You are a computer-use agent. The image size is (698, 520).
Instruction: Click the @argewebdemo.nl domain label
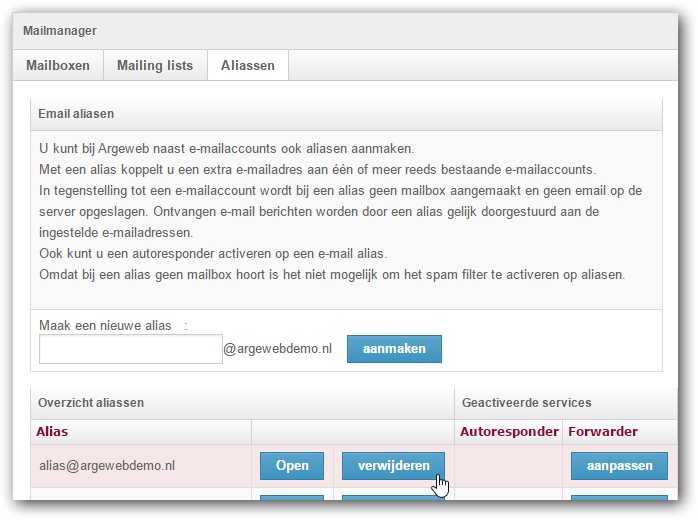tap(277, 349)
